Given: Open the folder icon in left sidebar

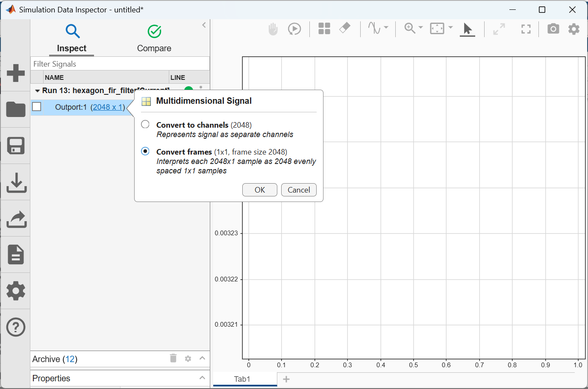Looking at the screenshot, I should (x=16, y=109).
